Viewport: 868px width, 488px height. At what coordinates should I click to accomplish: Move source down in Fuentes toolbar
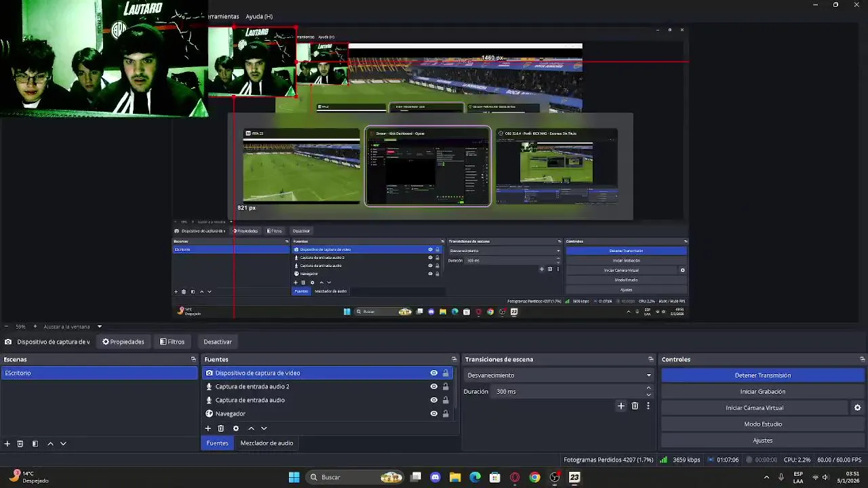(264, 428)
